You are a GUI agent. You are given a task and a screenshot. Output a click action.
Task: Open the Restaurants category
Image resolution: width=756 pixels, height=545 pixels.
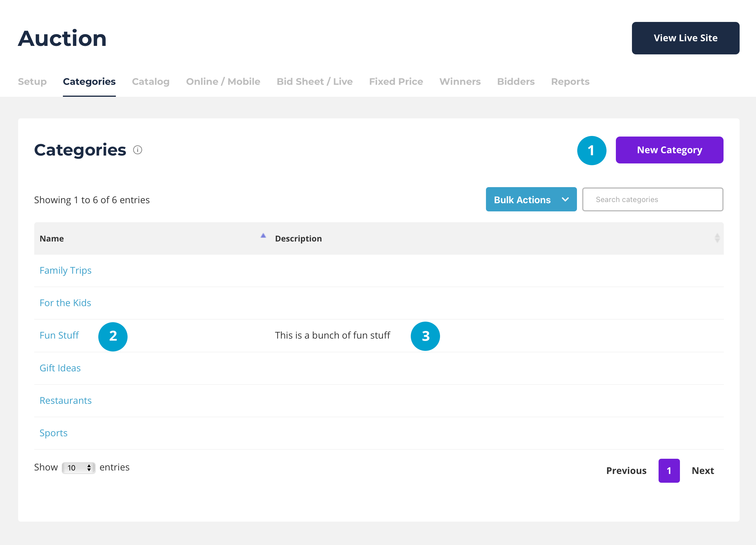click(x=65, y=401)
